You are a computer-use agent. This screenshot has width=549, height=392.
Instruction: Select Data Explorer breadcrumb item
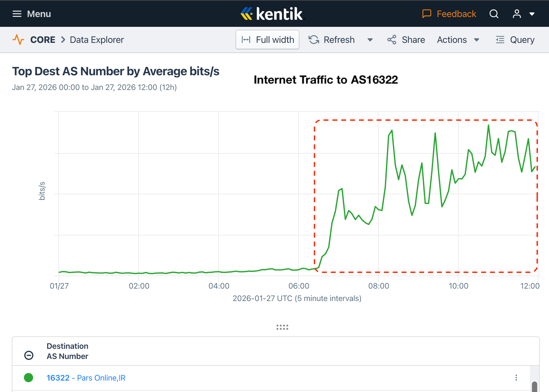point(97,40)
